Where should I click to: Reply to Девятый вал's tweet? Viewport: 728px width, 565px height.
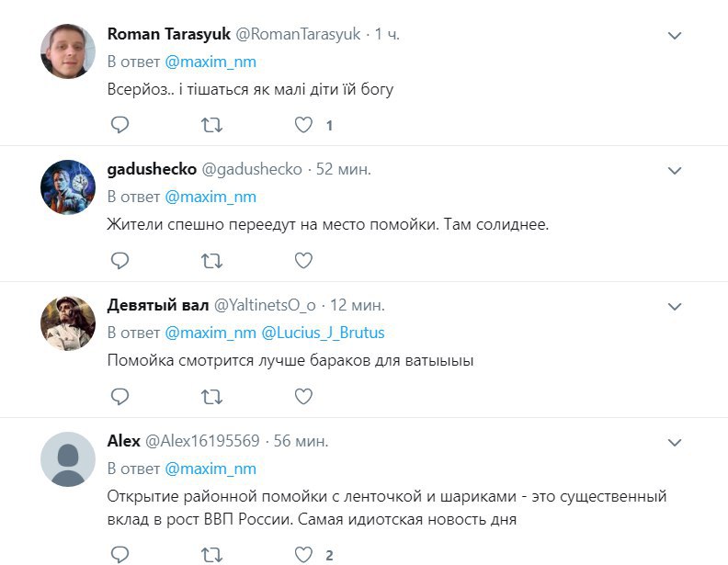(119, 396)
